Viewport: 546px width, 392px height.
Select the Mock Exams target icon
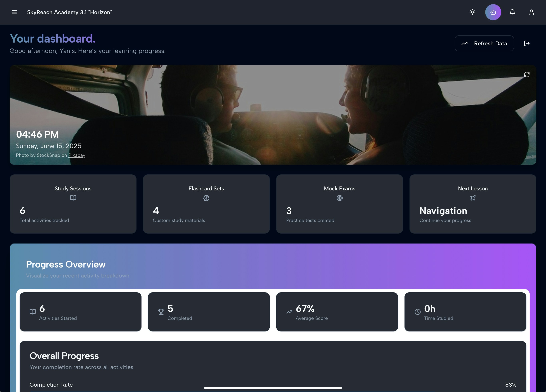(339, 198)
